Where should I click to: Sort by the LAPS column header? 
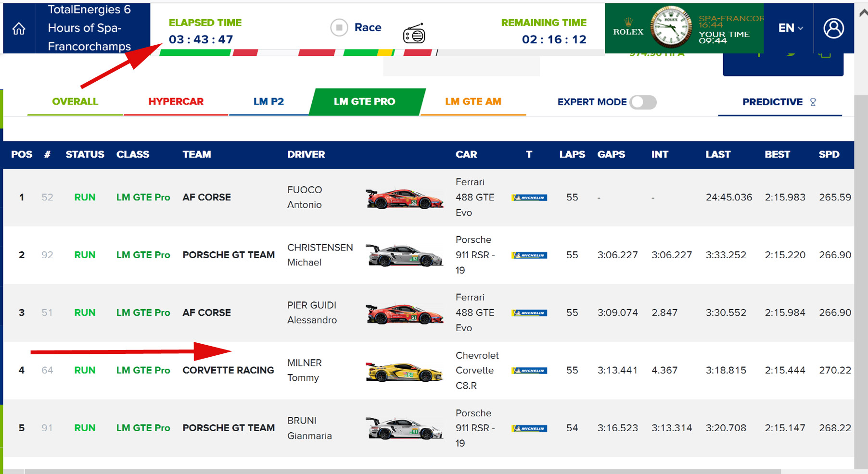[572, 154]
